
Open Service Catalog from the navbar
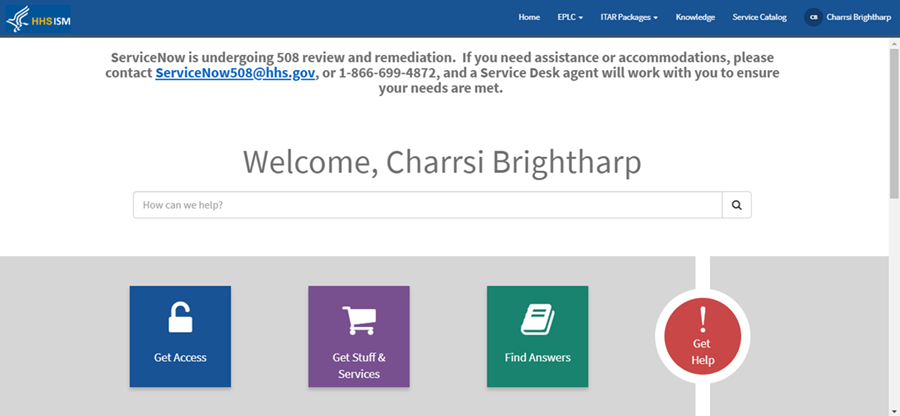pos(759,17)
